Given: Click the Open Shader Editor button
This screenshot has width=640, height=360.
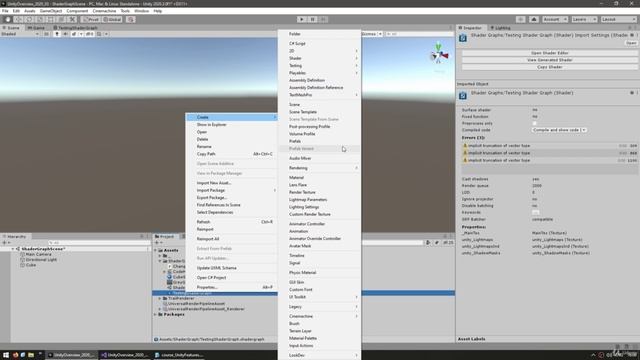Looking at the screenshot, I should tap(549, 53).
